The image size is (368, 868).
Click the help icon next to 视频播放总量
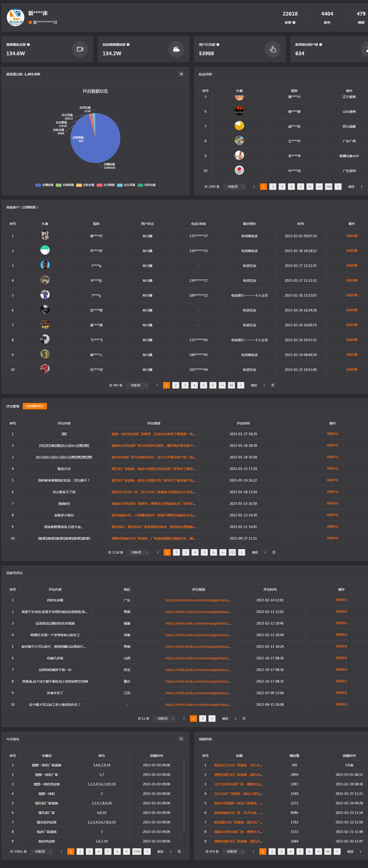pos(28,44)
